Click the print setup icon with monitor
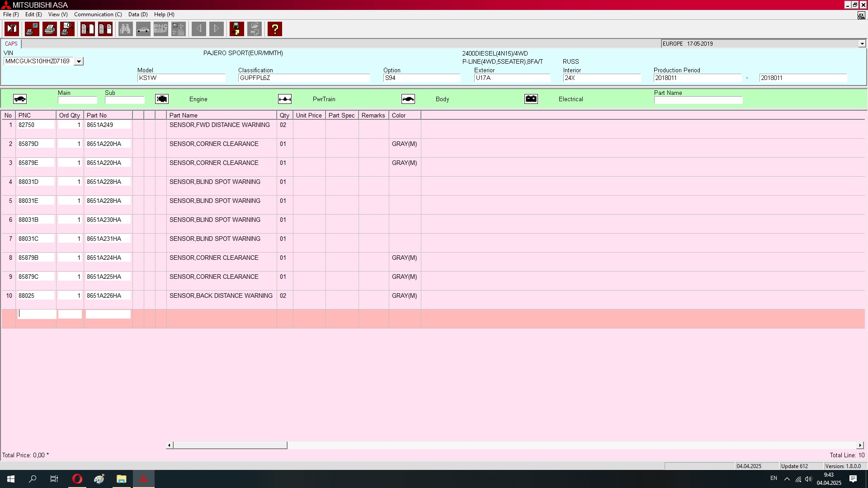 [x=32, y=29]
